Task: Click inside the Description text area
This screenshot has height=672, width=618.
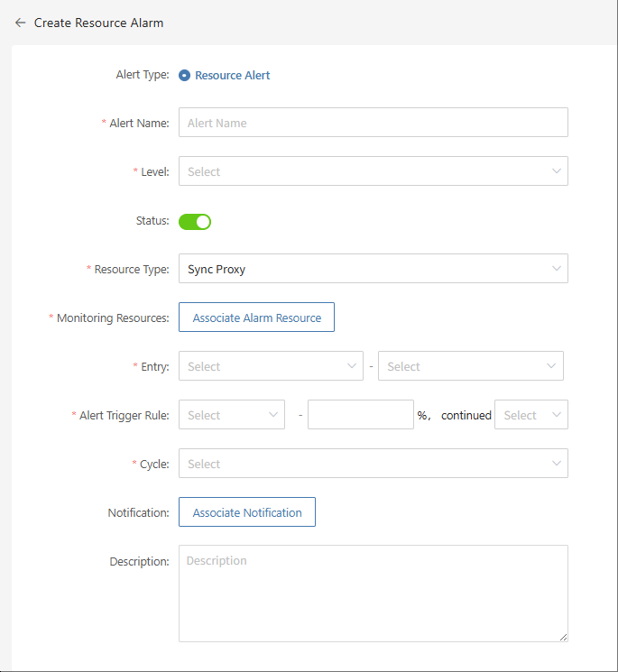Action: pos(374,594)
